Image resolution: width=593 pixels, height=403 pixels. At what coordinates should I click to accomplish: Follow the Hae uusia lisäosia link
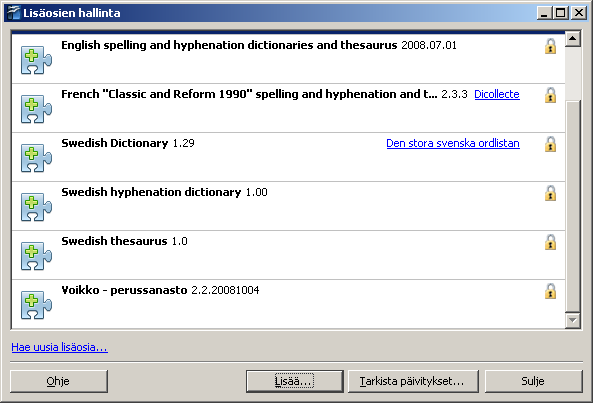[x=59, y=347]
